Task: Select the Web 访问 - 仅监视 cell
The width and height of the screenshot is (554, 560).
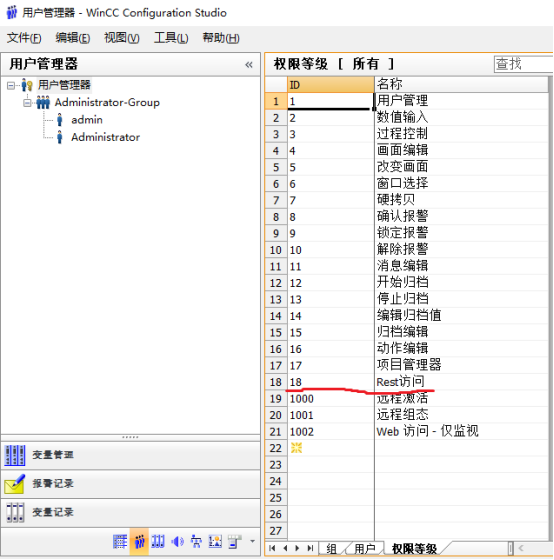Action: tap(461, 431)
